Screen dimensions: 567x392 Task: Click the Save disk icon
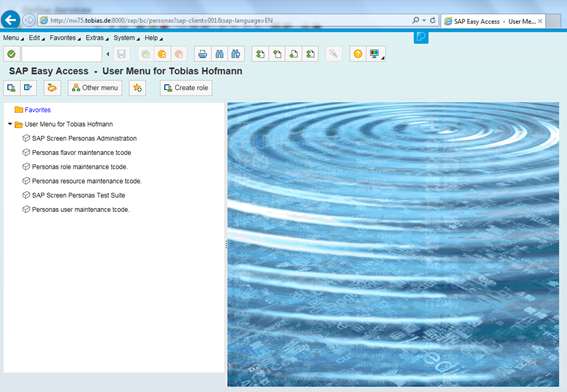click(x=122, y=54)
